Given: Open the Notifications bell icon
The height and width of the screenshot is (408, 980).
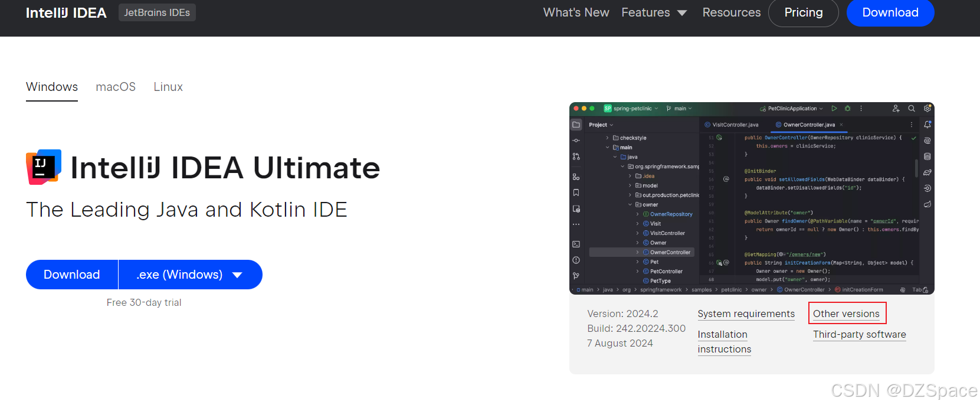Looking at the screenshot, I should click(x=927, y=125).
